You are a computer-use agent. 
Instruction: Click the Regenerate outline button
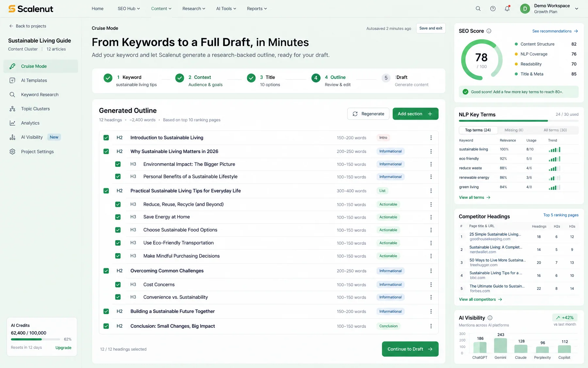pos(368,114)
